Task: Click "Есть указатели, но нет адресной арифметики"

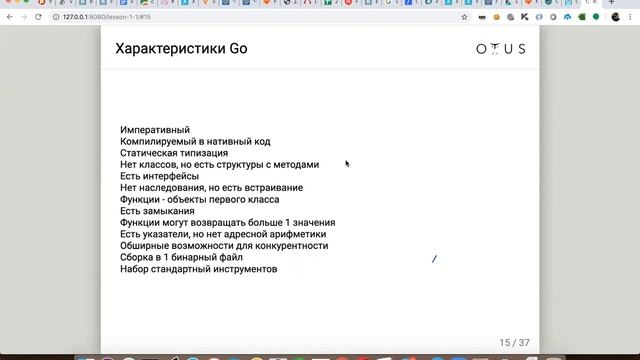Action: pyautogui.click(x=223, y=234)
